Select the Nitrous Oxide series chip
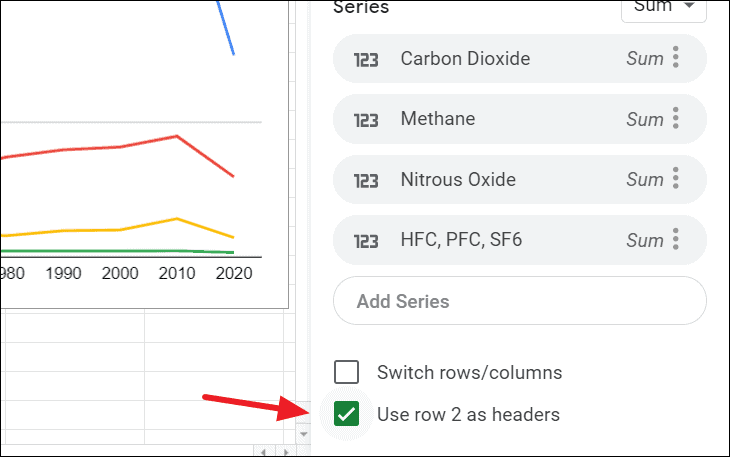This screenshot has height=457, width=730. pos(520,179)
